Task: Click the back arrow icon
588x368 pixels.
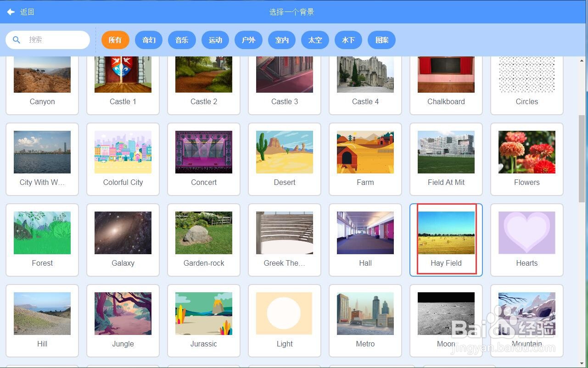Action: pyautogui.click(x=11, y=12)
